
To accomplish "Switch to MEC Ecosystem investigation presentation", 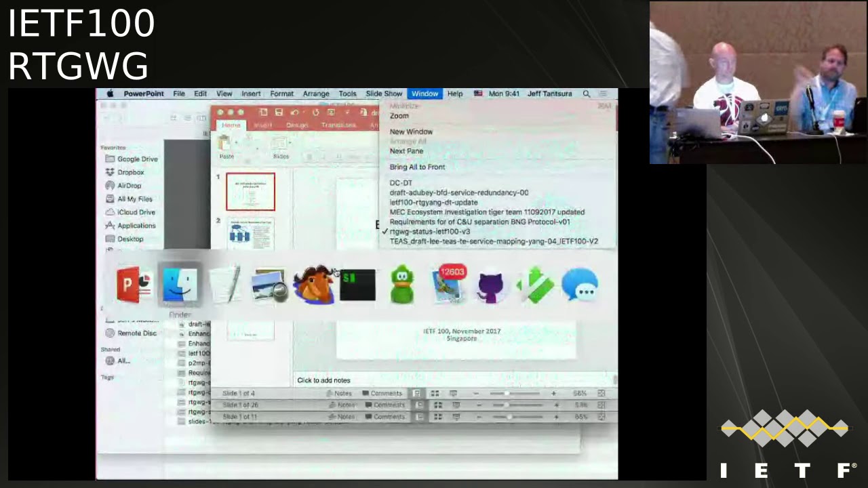I will point(487,212).
